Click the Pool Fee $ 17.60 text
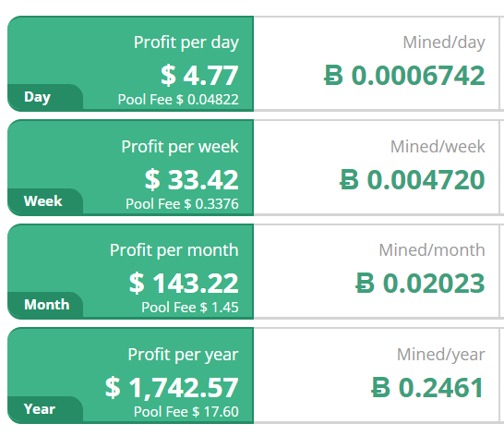 coord(186,412)
